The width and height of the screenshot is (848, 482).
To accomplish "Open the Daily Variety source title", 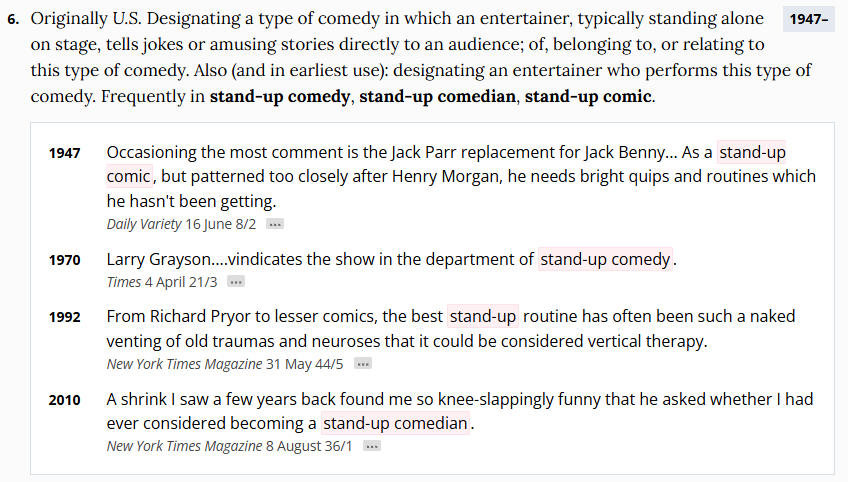I will (x=144, y=225).
